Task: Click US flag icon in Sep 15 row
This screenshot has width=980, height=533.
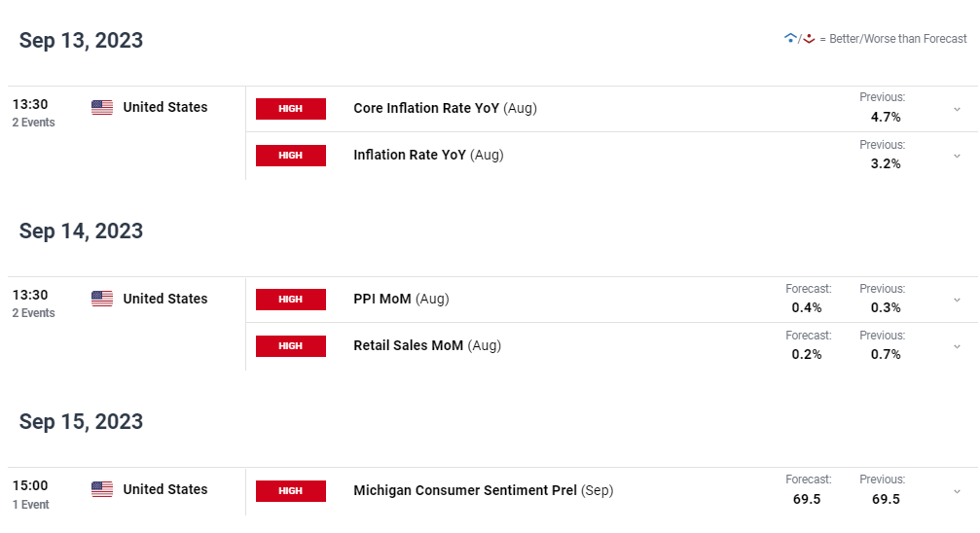Action: 102,489
